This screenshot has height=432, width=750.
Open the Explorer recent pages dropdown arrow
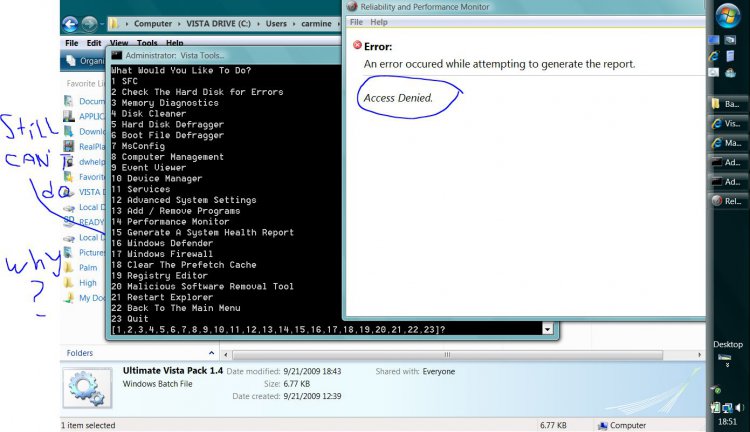pyautogui.click(x=102, y=24)
